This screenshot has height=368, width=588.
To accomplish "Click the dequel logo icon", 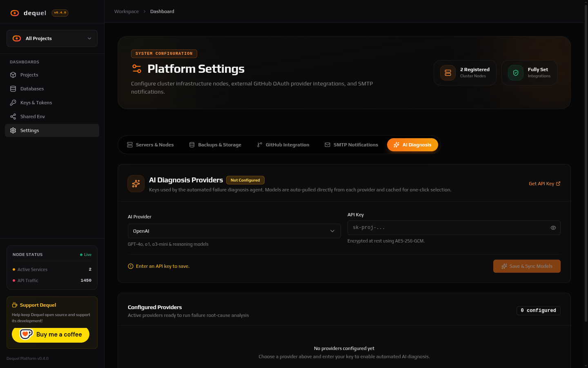I will pyautogui.click(x=15, y=13).
